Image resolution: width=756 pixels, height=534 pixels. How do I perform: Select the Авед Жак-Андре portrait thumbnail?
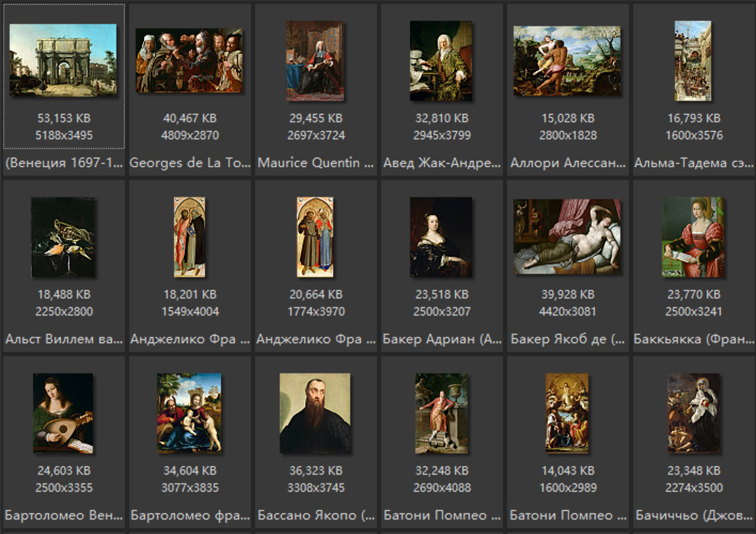coord(441,61)
